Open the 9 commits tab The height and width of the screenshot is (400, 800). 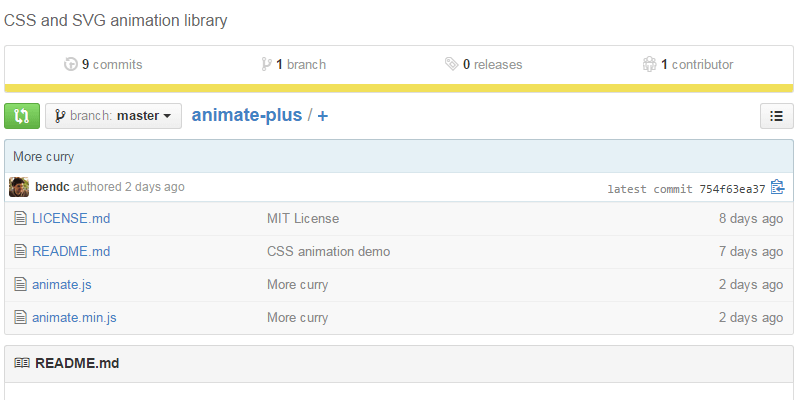click(x=103, y=64)
